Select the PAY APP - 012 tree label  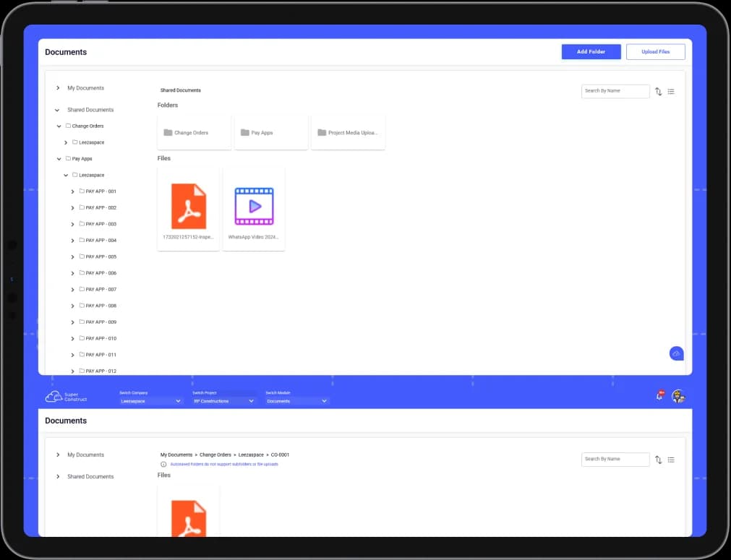coord(101,371)
